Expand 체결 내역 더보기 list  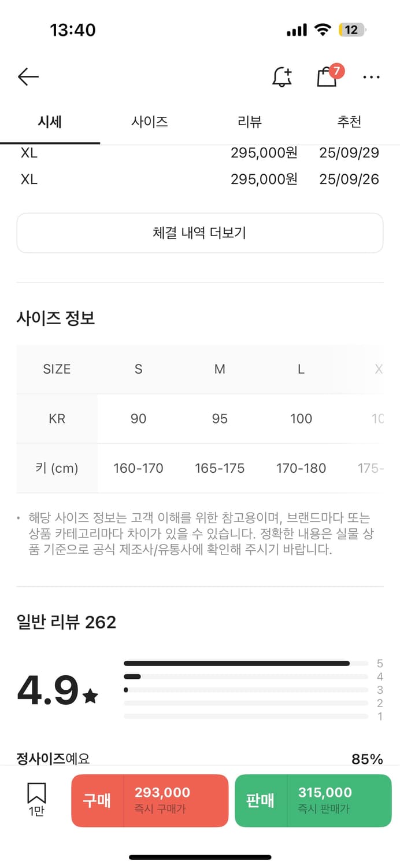pyautogui.click(x=200, y=233)
